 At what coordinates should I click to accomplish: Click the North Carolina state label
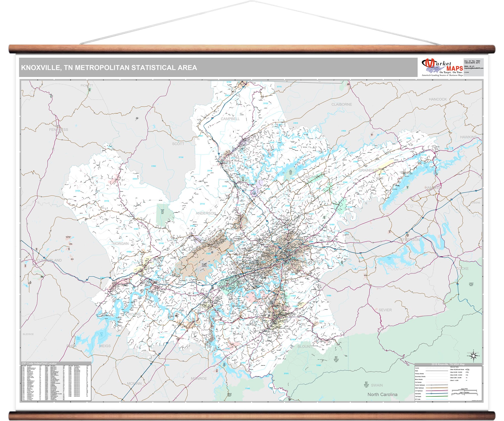point(382,394)
